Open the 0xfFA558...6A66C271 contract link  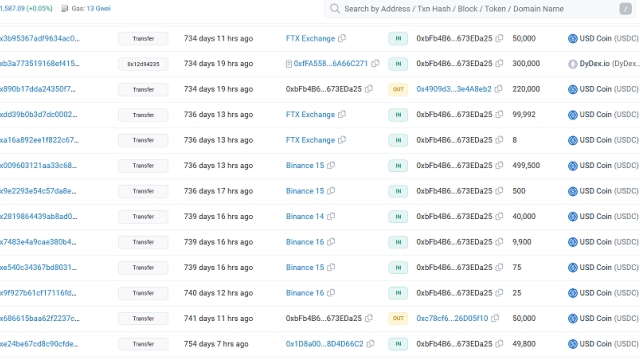pos(331,64)
